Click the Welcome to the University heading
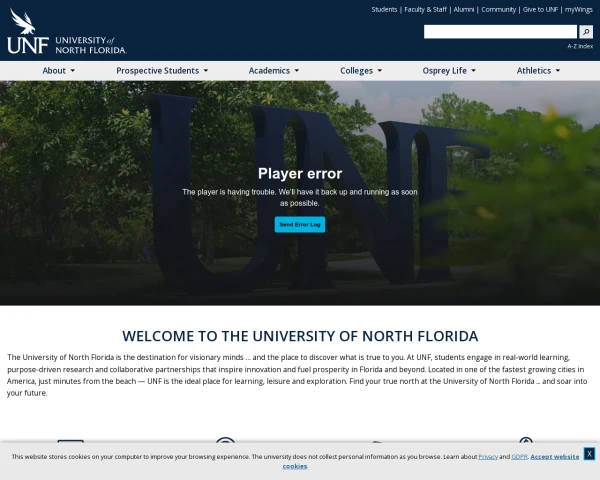This screenshot has width=600, height=480. coord(300,336)
